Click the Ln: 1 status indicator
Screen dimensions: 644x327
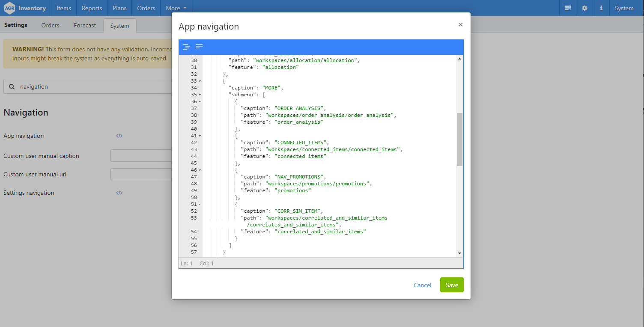pyautogui.click(x=187, y=263)
